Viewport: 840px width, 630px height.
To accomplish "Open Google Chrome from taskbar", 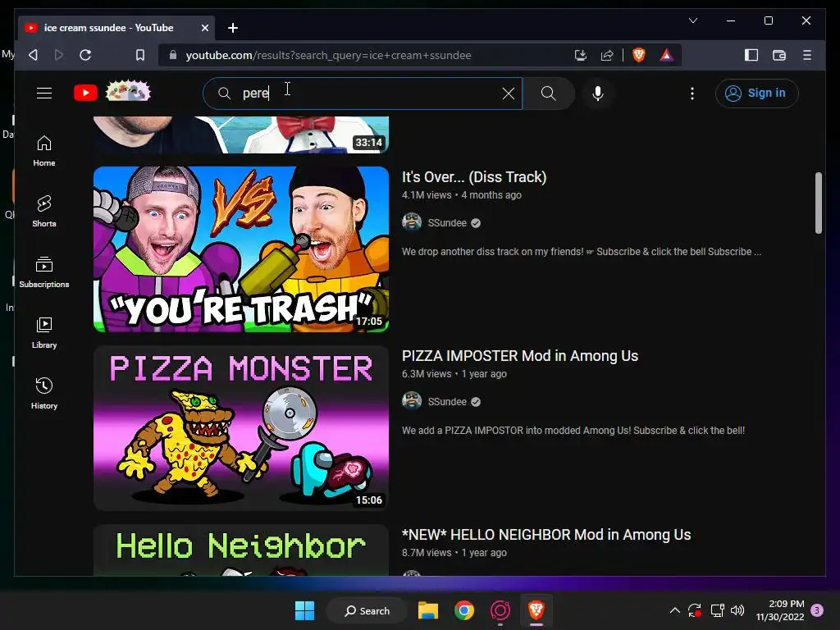I will [x=464, y=610].
